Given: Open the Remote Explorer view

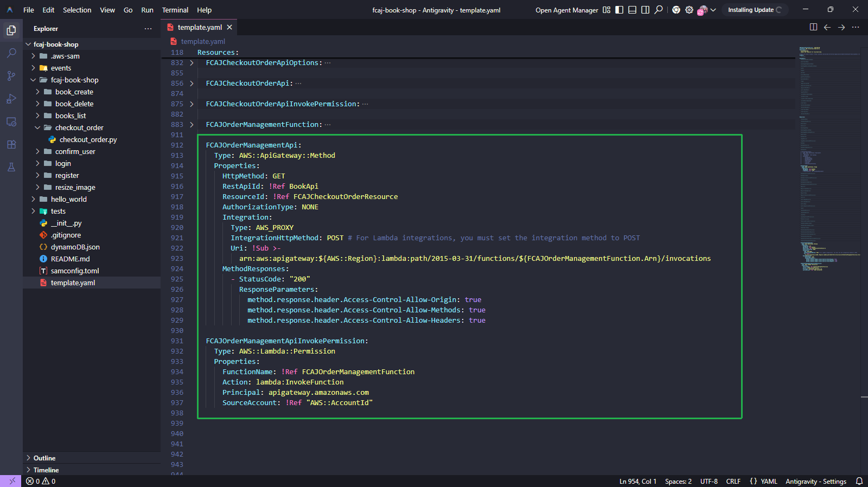Looking at the screenshot, I should (11, 121).
